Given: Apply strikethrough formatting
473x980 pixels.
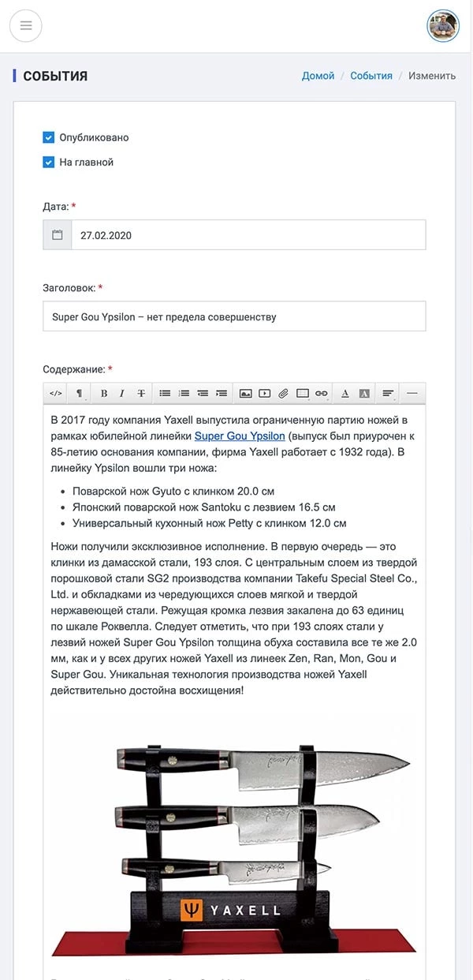Looking at the screenshot, I should coord(141,393).
